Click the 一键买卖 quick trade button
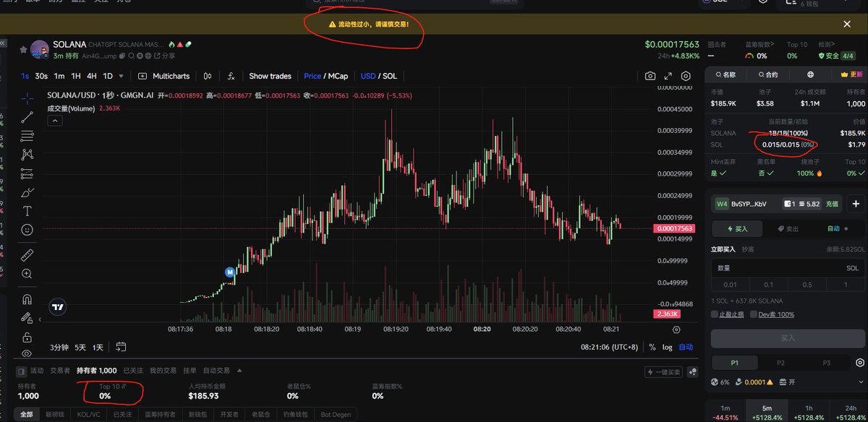Viewport: 868px width, 422px height. coord(663,371)
